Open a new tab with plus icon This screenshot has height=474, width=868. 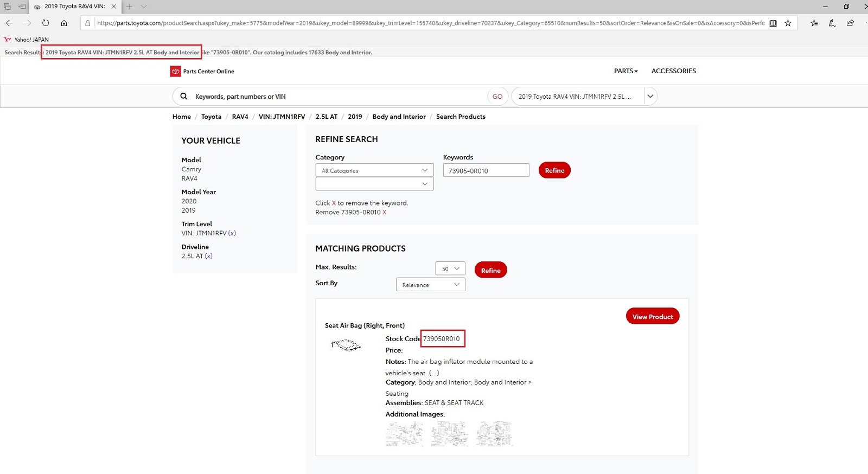pyautogui.click(x=129, y=7)
